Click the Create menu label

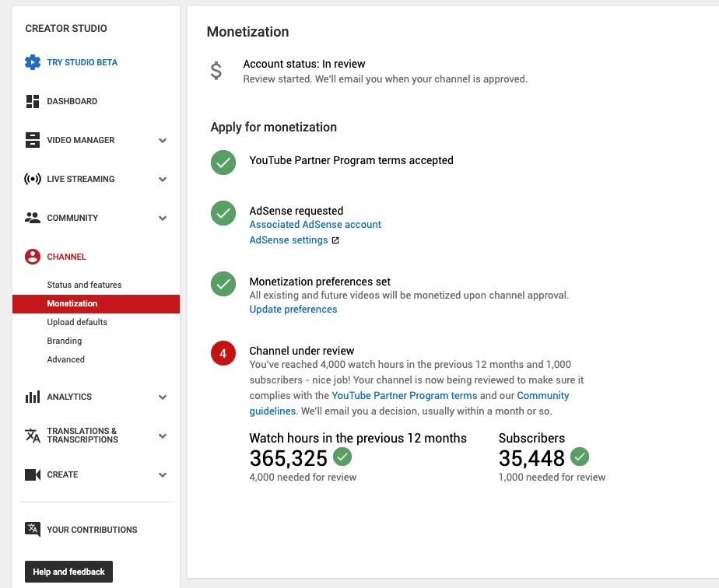tap(62, 474)
